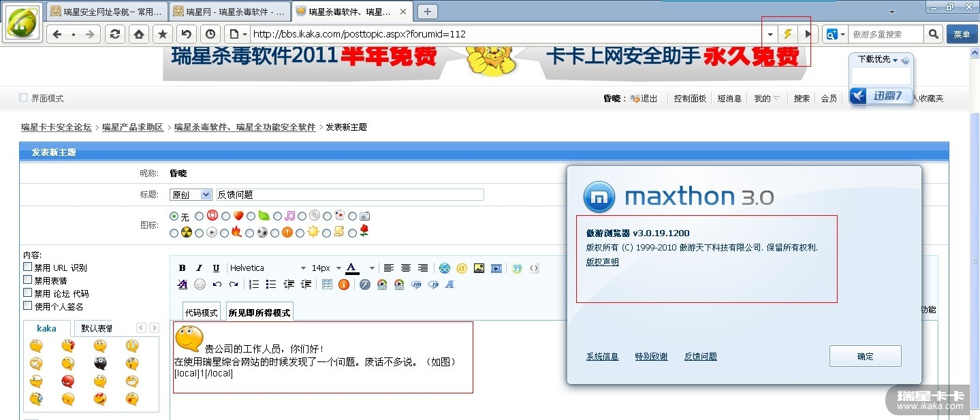Insert code with the angle brackets icon

534,268
